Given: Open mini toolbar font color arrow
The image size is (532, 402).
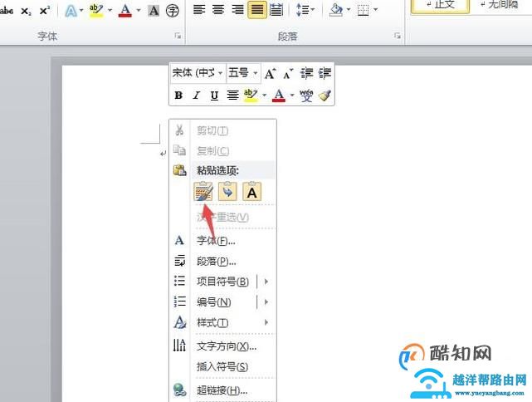Looking at the screenshot, I should tap(292, 96).
